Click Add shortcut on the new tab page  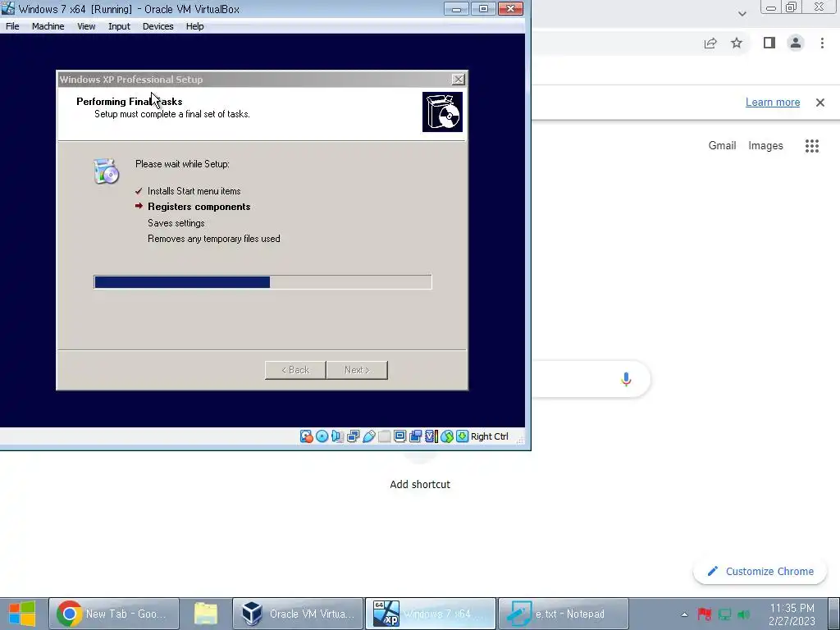[x=420, y=484]
